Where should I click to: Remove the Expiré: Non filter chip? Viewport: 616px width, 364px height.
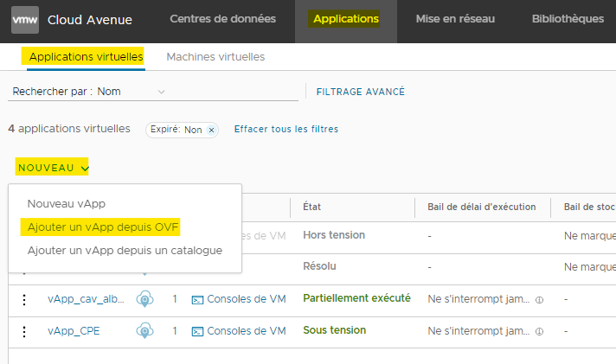[211, 130]
